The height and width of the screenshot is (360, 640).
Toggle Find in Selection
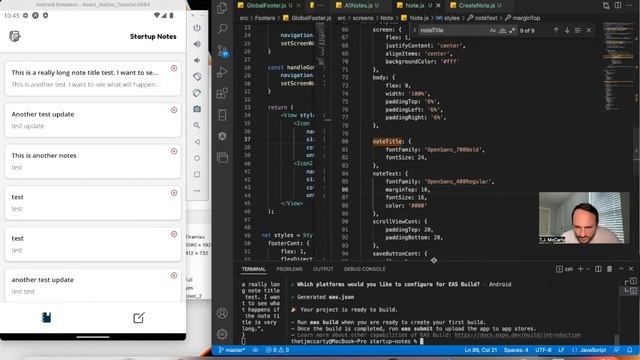[578, 30]
